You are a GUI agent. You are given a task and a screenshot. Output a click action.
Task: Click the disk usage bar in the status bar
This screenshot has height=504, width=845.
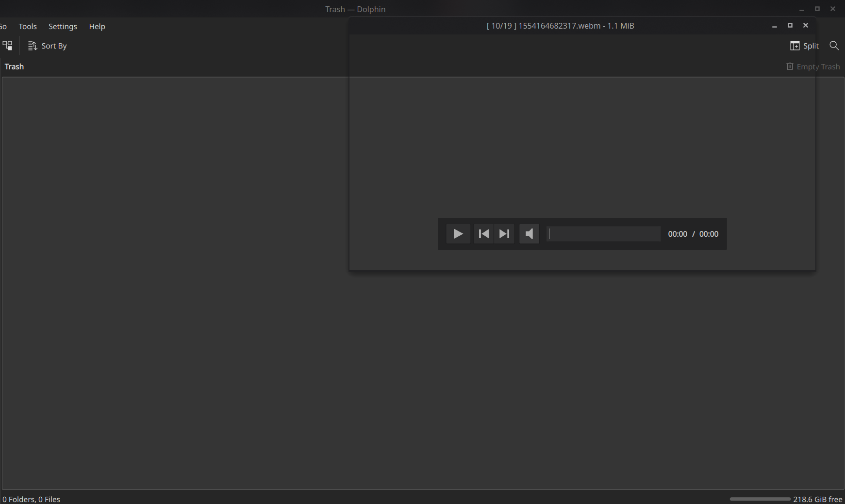[760, 499]
